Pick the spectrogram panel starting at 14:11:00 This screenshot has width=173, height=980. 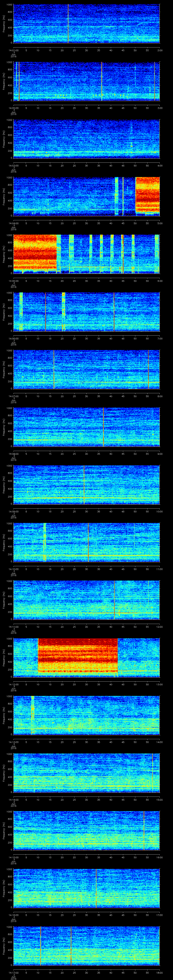coord(87,600)
